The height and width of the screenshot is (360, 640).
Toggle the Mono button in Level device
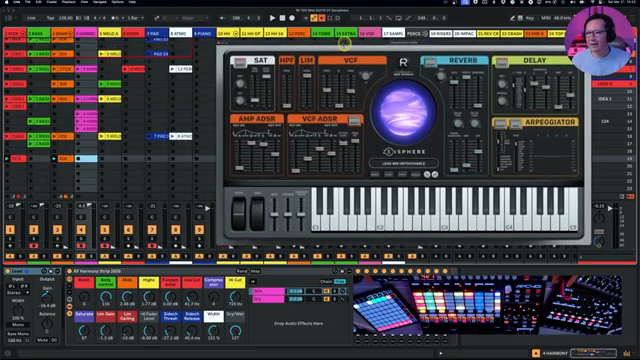(x=18, y=325)
